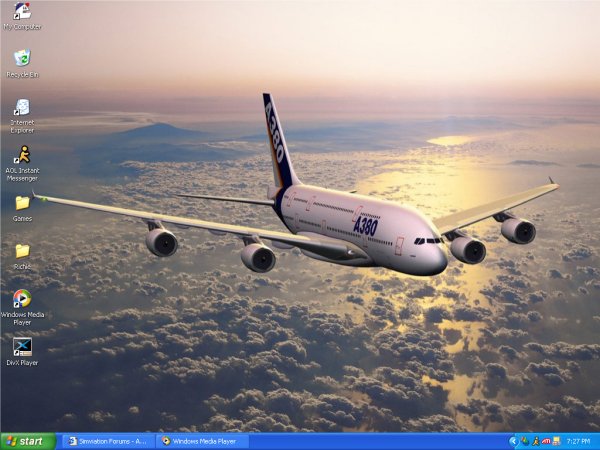The width and height of the screenshot is (600, 450).
Task: Select the Recycle Bin label text
Action: click(22, 75)
